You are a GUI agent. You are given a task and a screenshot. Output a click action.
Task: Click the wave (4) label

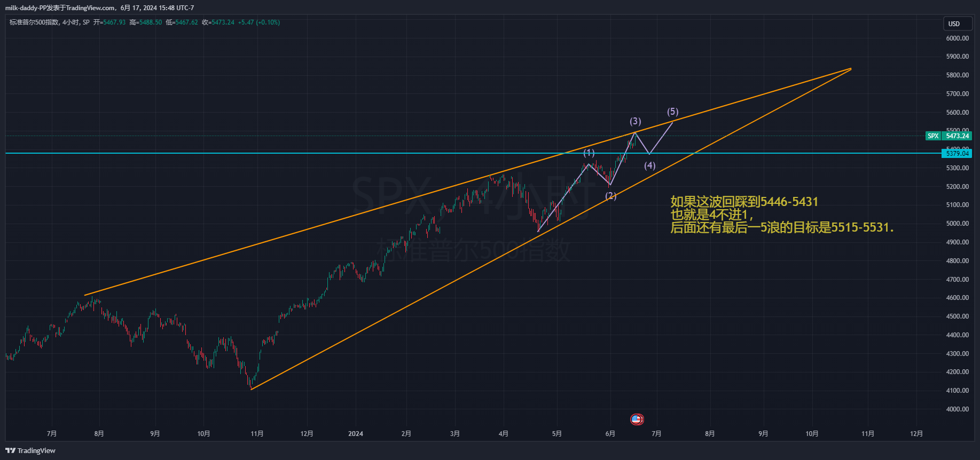[649, 165]
